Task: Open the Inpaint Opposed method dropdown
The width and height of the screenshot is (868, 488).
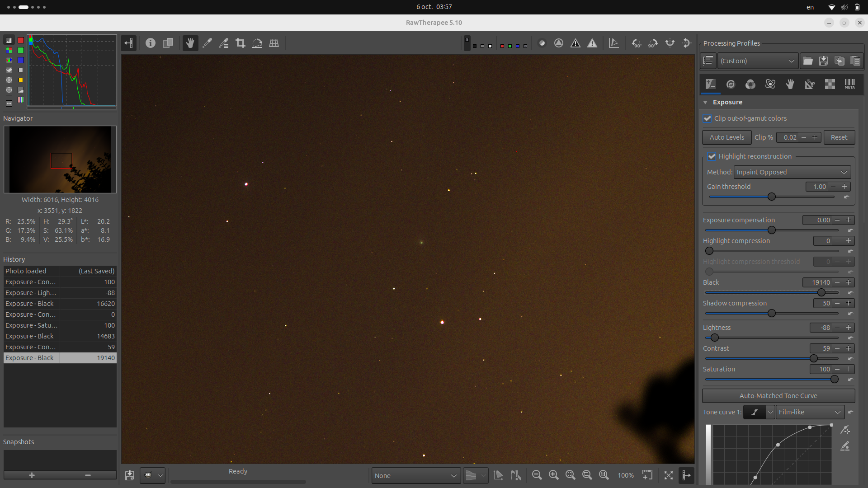Action: pyautogui.click(x=792, y=172)
